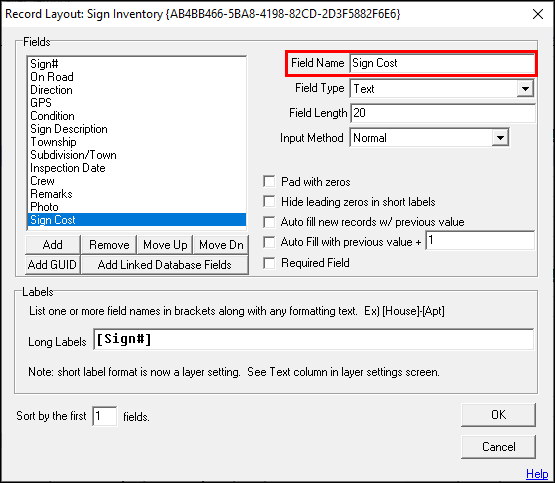
Task: Click the Add button
Action: coord(53,245)
